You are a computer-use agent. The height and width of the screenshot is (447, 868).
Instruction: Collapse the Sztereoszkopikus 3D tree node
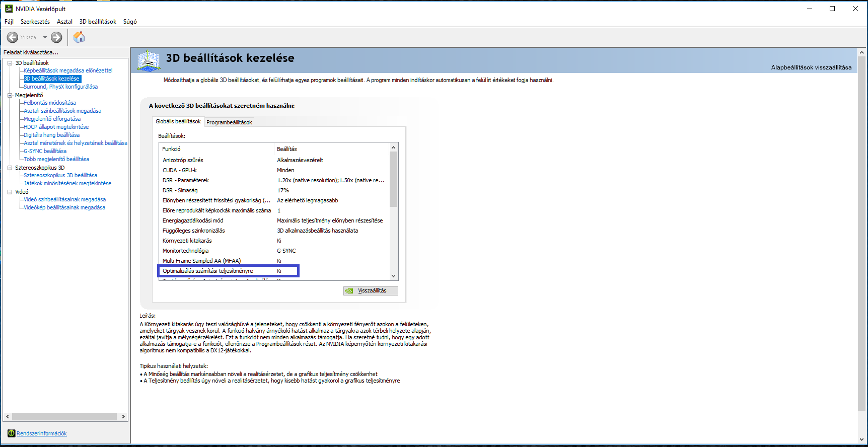[x=10, y=168]
